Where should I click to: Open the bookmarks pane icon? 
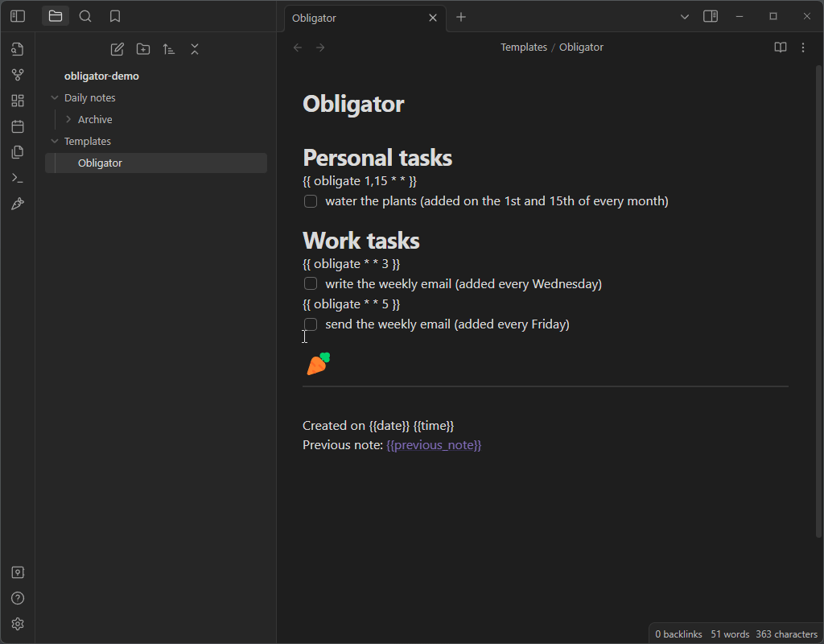tap(115, 16)
